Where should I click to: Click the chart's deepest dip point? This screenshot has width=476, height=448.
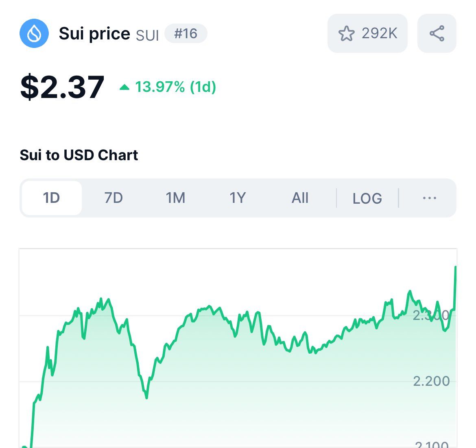point(146,397)
